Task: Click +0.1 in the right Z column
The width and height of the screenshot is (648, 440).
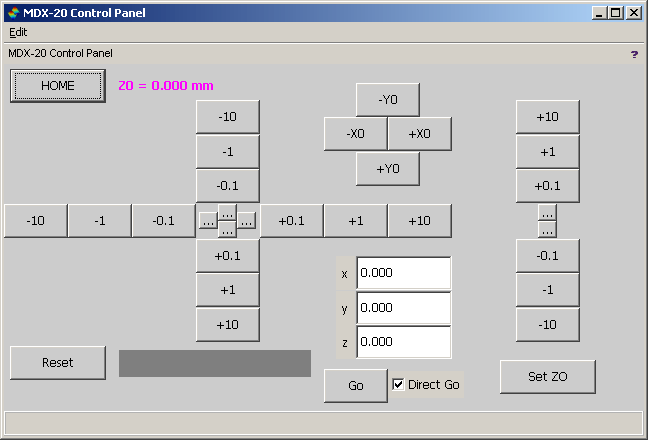Action: pos(548,186)
